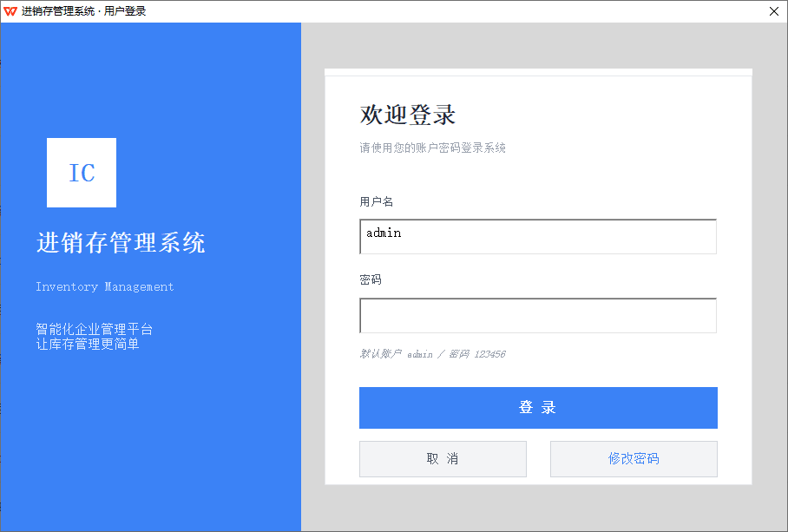Click the 取消 cancel button
Image resolution: width=788 pixels, height=532 pixels.
click(x=443, y=458)
